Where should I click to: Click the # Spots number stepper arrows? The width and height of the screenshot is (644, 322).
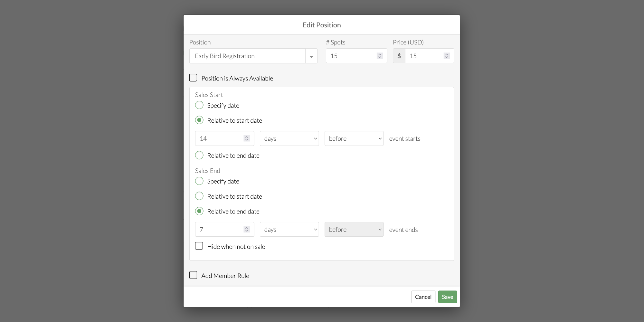(x=380, y=56)
